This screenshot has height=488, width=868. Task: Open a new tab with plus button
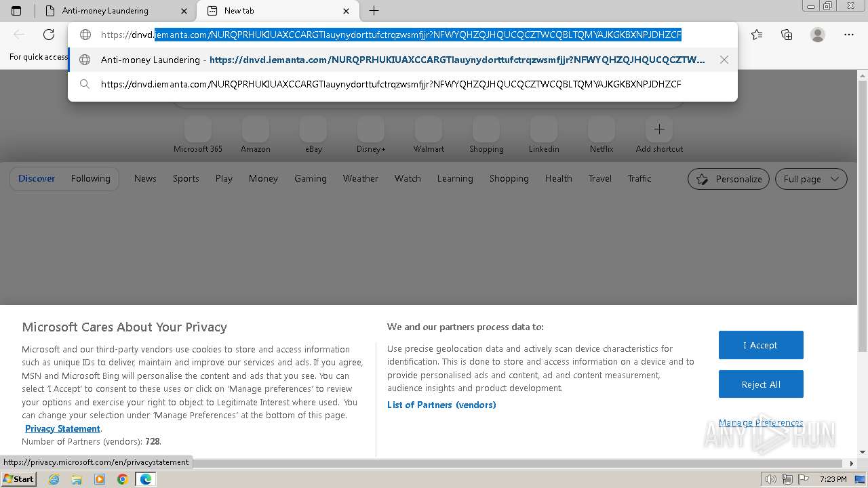point(374,11)
